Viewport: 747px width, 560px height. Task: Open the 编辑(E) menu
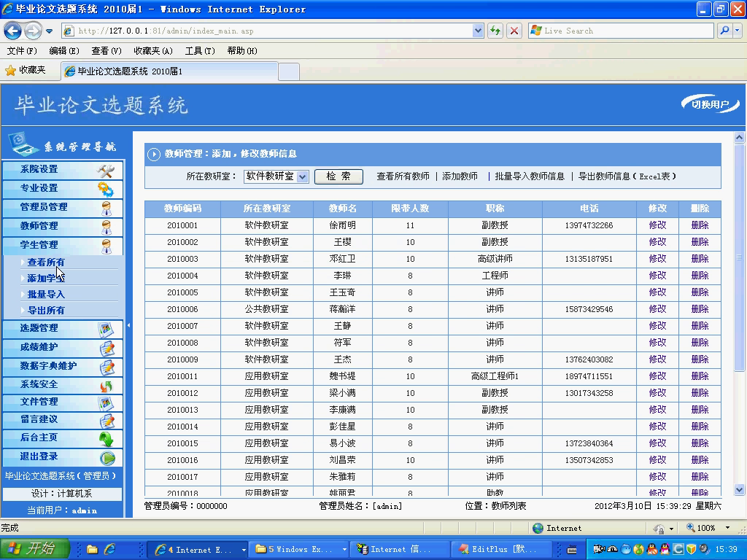point(64,50)
